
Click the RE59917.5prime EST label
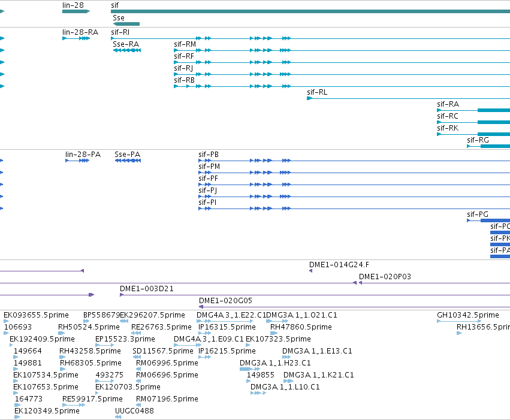point(92,399)
